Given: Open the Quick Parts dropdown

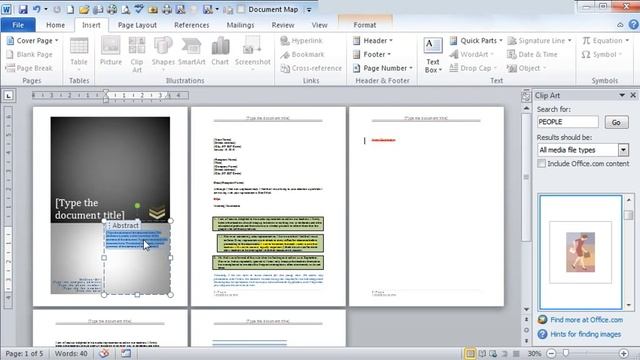Looking at the screenshot, I should click(476, 40).
